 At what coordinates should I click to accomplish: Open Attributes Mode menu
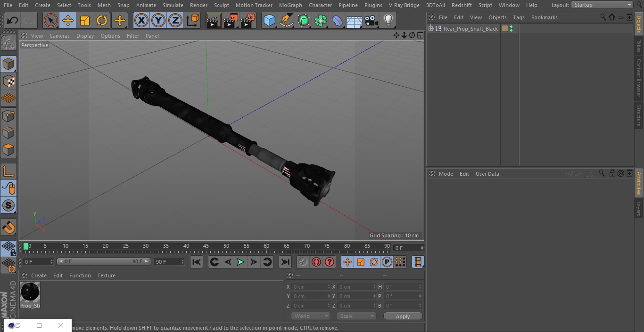click(x=446, y=174)
